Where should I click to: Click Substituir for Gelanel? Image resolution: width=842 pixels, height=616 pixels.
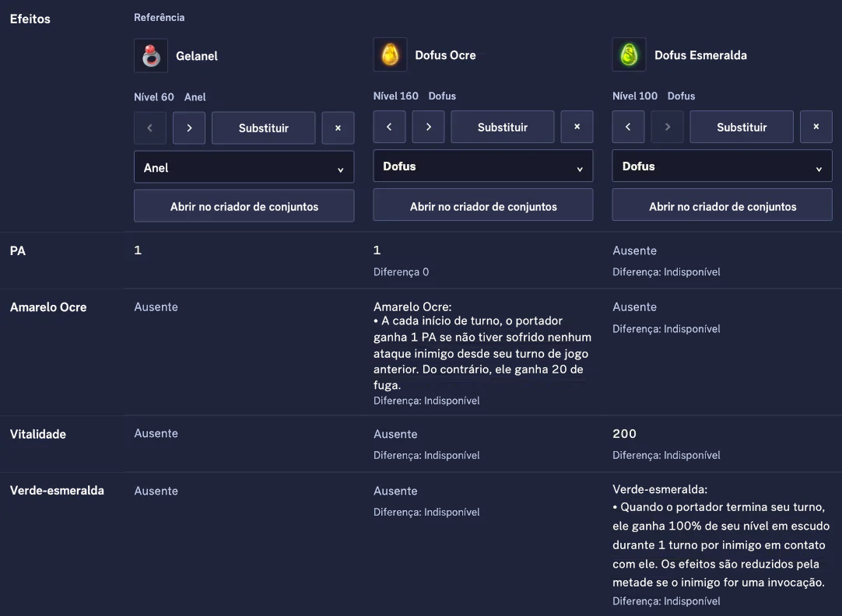pos(264,128)
